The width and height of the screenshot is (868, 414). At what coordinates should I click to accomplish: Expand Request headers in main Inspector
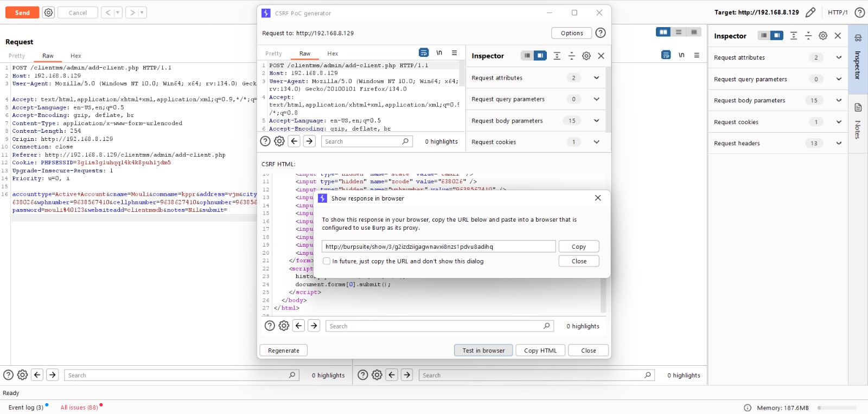[x=839, y=143]
